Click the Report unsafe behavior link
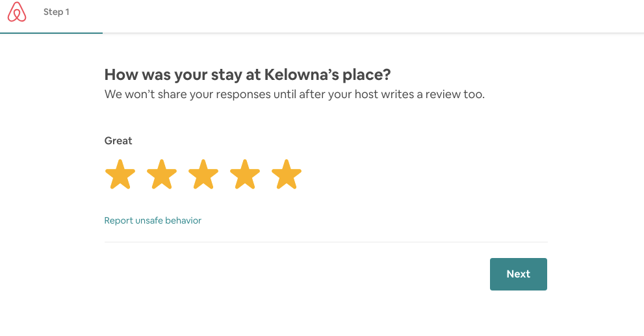Viewport: 644px width, 336px height. (x=153, y=221)
